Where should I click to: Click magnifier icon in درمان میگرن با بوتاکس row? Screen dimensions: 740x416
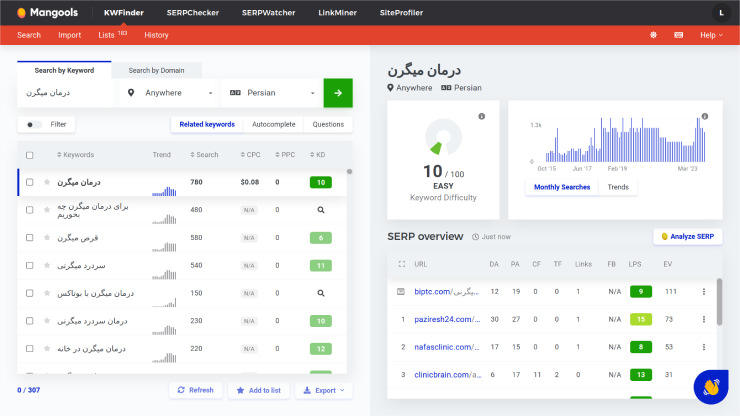point(320,294)
